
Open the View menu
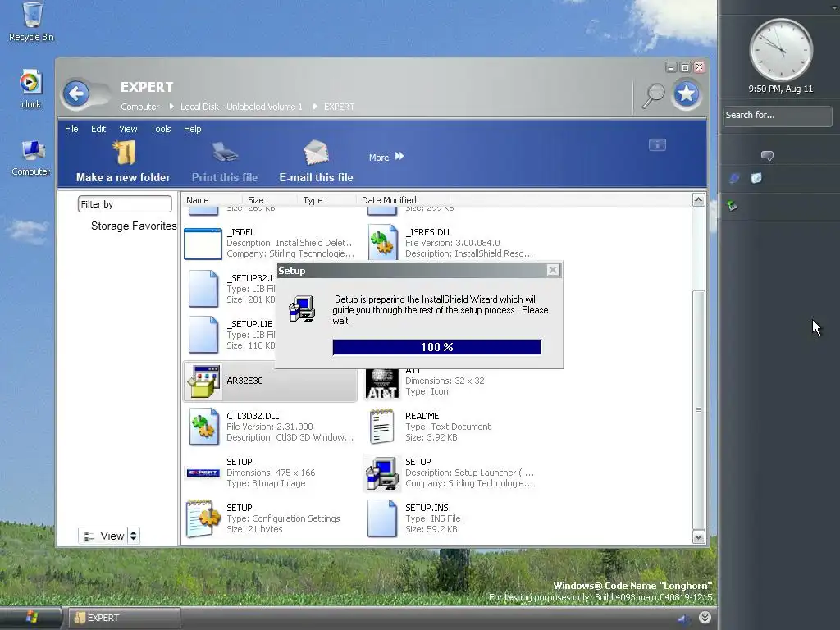click(128, 129)
